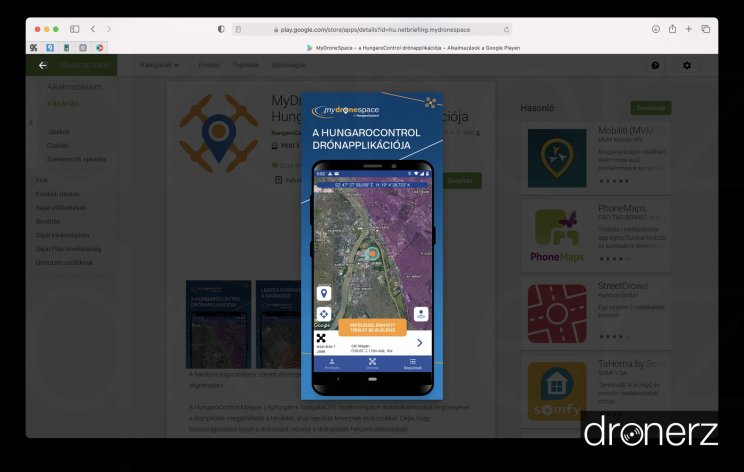Toggle the Safari sidebar button
Image resolution: width=744 pixels, height=472 pixels.
pyautogui.click(x=74, y=29)
